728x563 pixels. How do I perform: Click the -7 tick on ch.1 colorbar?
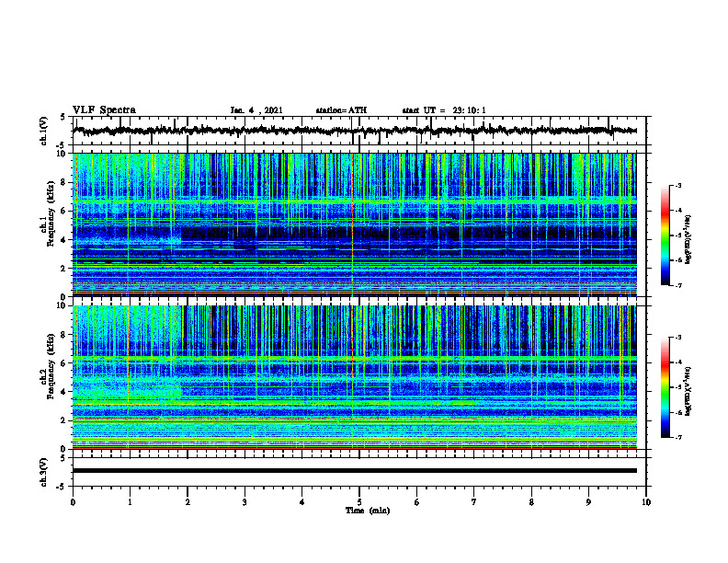click(677, 285)
